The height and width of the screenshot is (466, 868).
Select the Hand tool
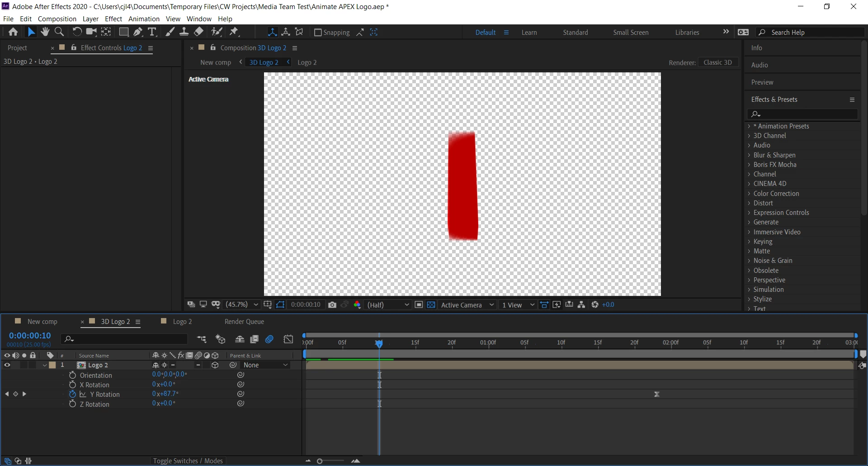click(x=45, y=32)
